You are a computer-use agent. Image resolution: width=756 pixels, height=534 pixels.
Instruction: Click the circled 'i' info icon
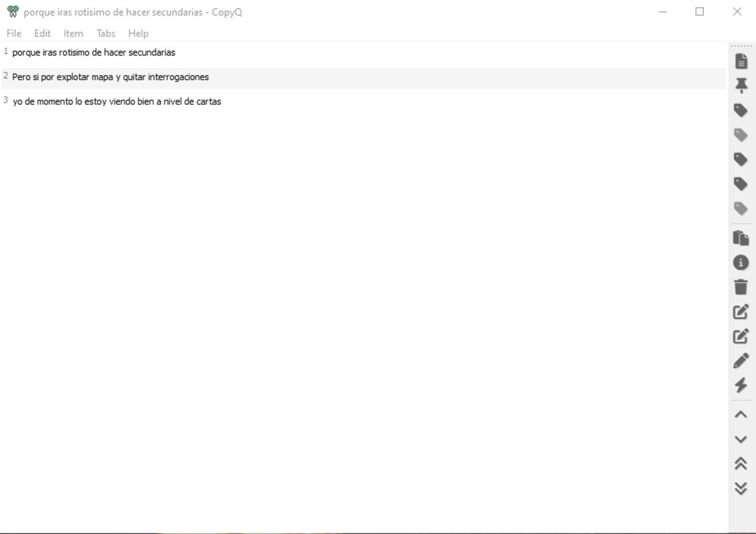[x=741, y=262]
